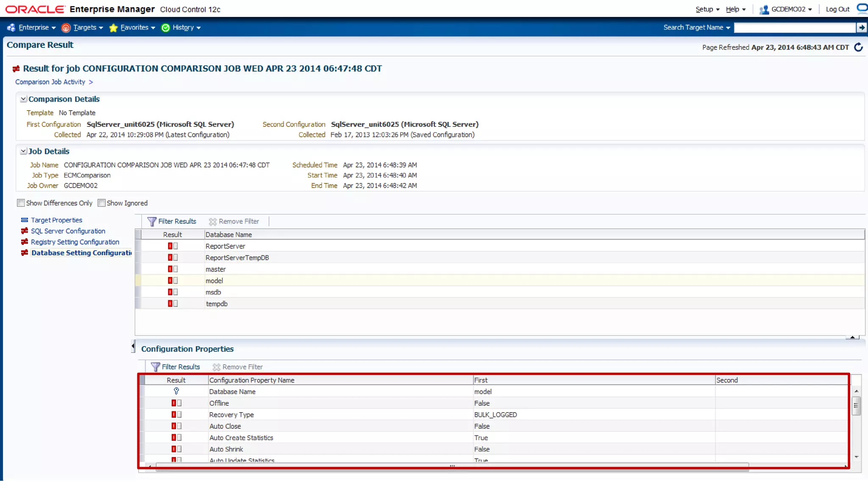Click the First column header
The height and width of the screenshot is (488, 868).
(x=594, y=380)
